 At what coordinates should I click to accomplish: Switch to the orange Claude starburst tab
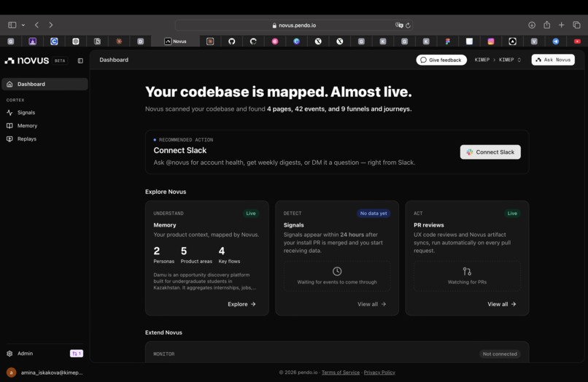point(119,42)
